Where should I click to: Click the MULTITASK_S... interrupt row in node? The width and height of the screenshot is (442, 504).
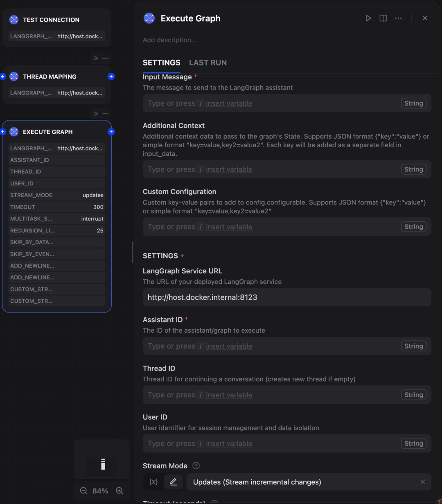coord(57,218)
